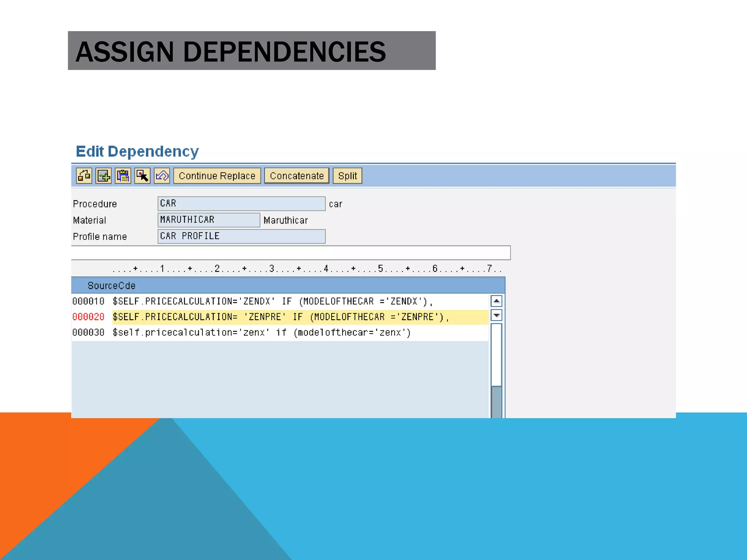Click the ASSIGN DEPENDENCIES slide heading
747x560 pixels.
[231, 51]
